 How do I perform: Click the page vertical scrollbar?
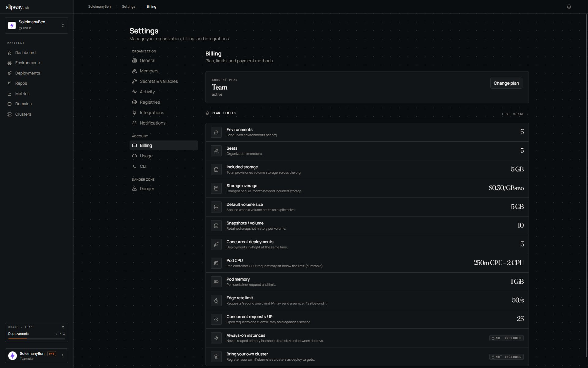coord(586,185)
